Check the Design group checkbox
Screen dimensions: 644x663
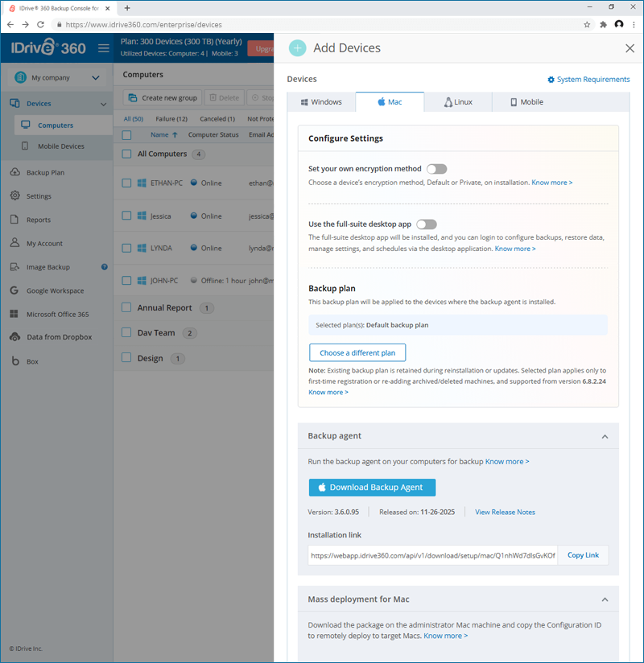coord(126,358)
